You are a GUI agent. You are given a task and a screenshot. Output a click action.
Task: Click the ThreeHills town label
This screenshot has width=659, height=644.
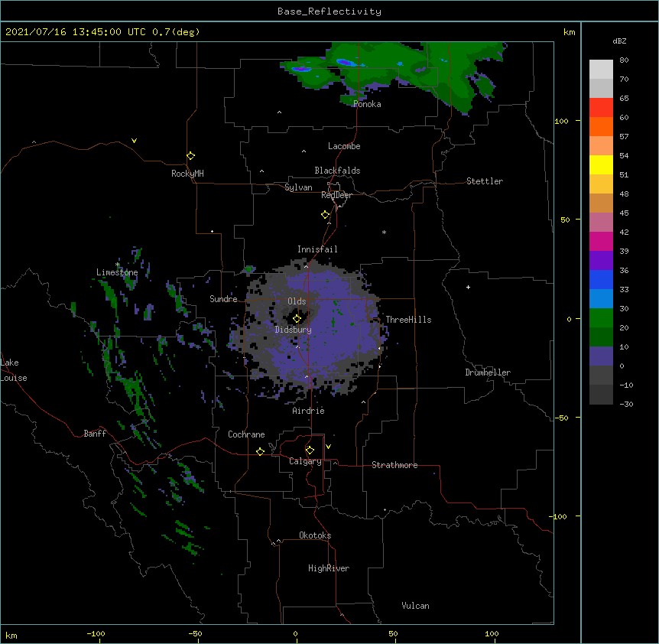408,320
